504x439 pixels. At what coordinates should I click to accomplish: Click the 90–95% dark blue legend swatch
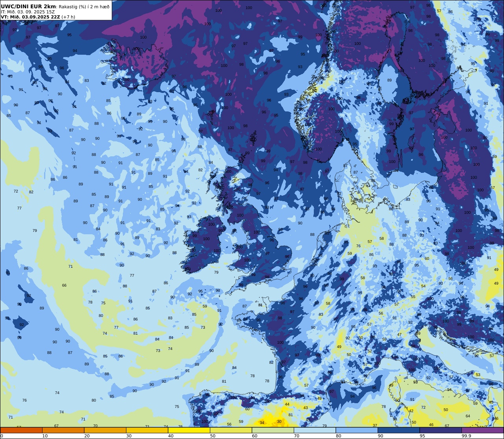tap(398, 430)
